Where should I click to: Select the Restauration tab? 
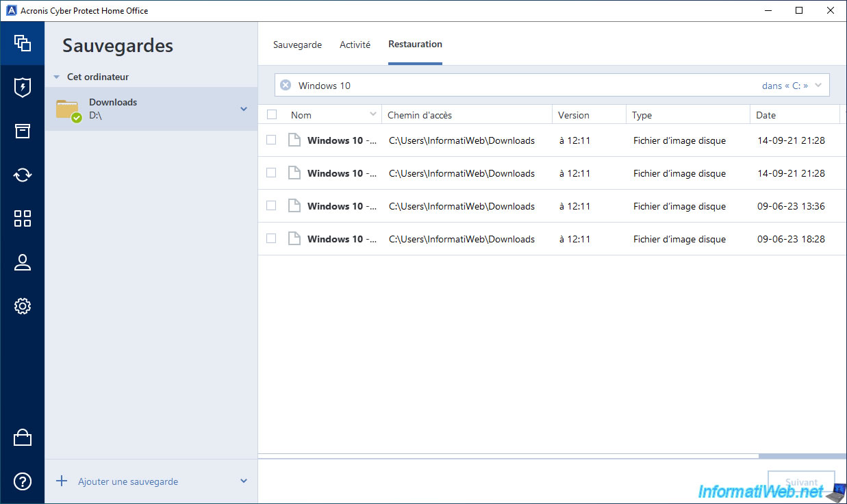tap(415, 44)
